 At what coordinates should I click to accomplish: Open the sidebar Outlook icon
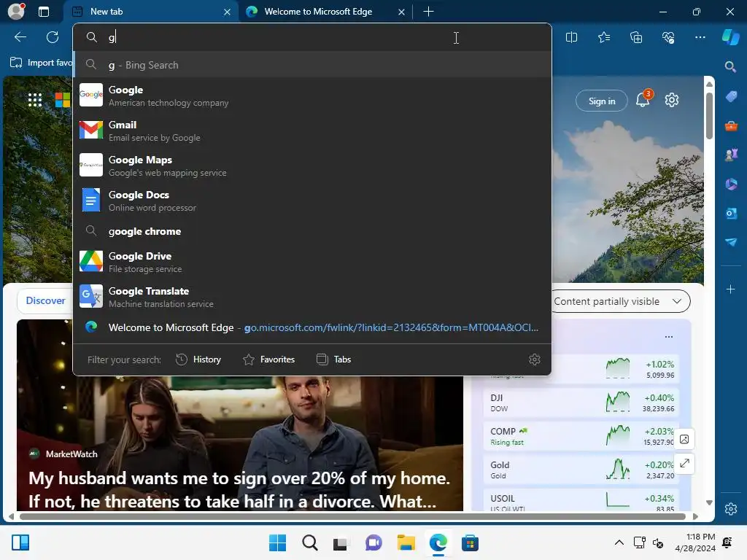[x=731, y=214]
